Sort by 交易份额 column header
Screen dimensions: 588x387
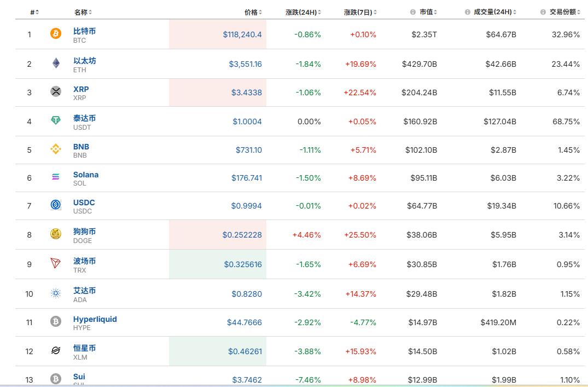click(x=565, y=12)
